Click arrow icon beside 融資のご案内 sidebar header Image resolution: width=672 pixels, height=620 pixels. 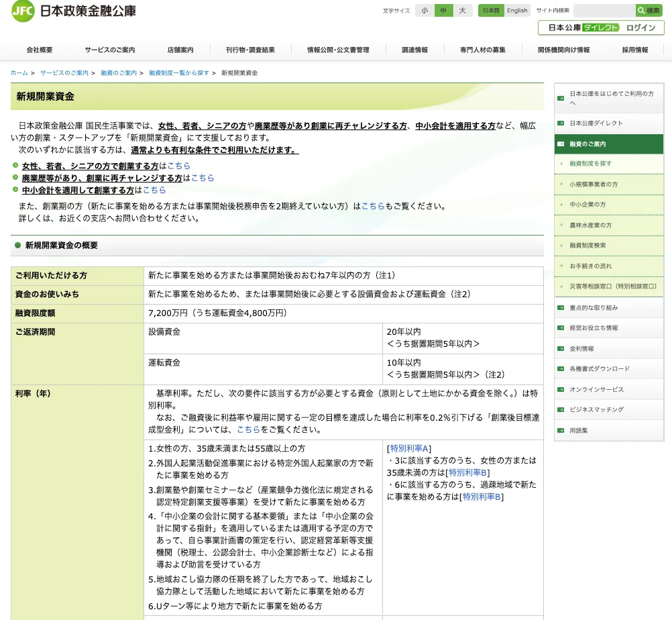561,144
